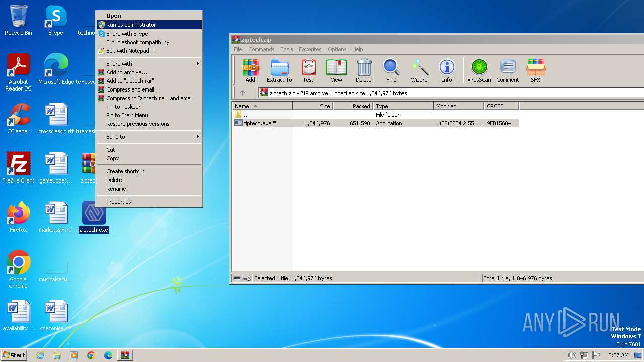Image resolution: width=644 pixels, height=362 pixels.
Task: Select Pin to Taskbar
Action: click(149, 107)
